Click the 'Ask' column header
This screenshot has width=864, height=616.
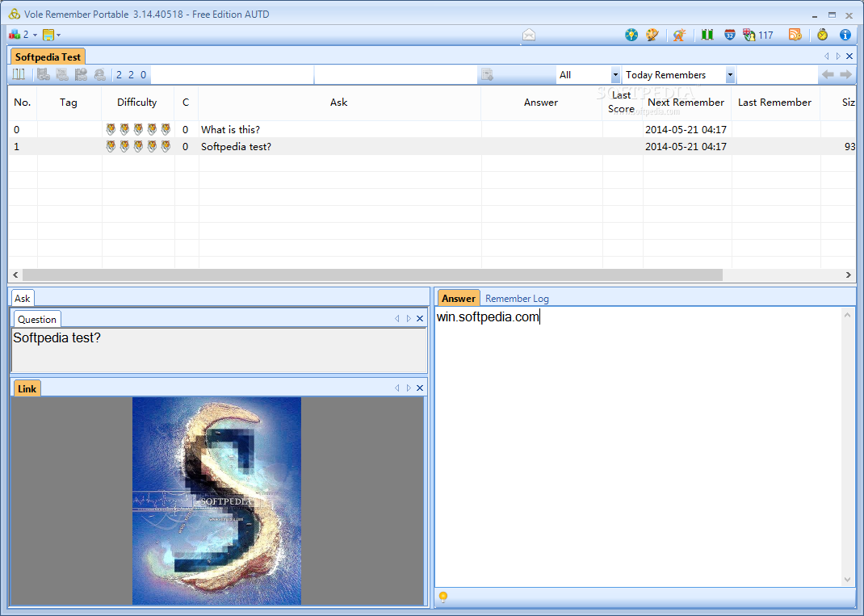pyautogui.click(x=339, y=103)
